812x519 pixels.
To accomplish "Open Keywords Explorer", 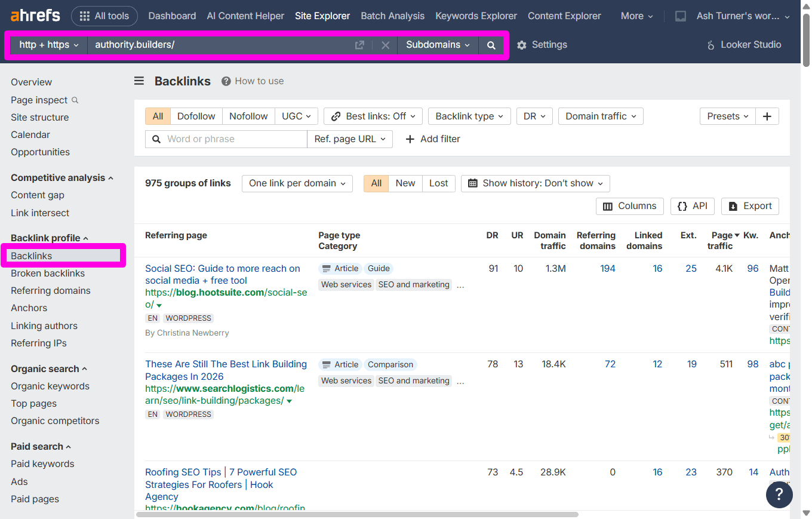I will coord(476,16).
